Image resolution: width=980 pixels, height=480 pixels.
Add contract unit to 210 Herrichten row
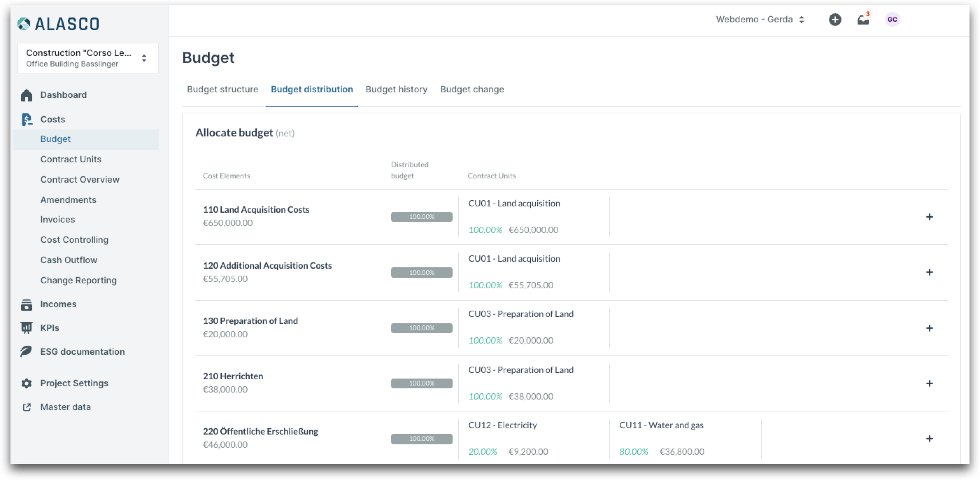point(929,383)
